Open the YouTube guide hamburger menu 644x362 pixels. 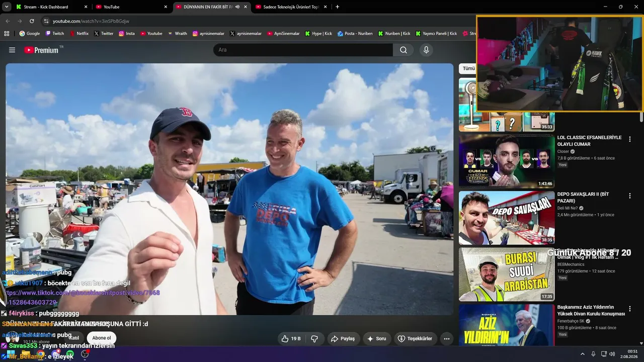tap(12, 50)
